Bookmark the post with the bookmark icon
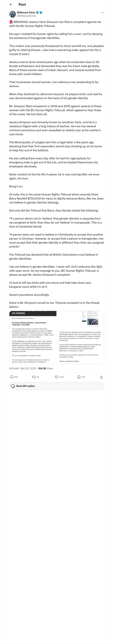 point(79,377)
